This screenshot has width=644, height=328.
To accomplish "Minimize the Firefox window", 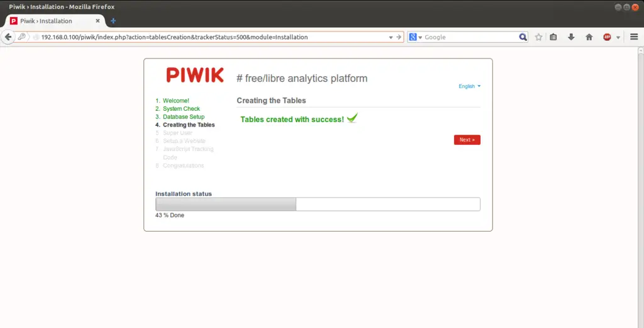I will (x=618, y=7).
